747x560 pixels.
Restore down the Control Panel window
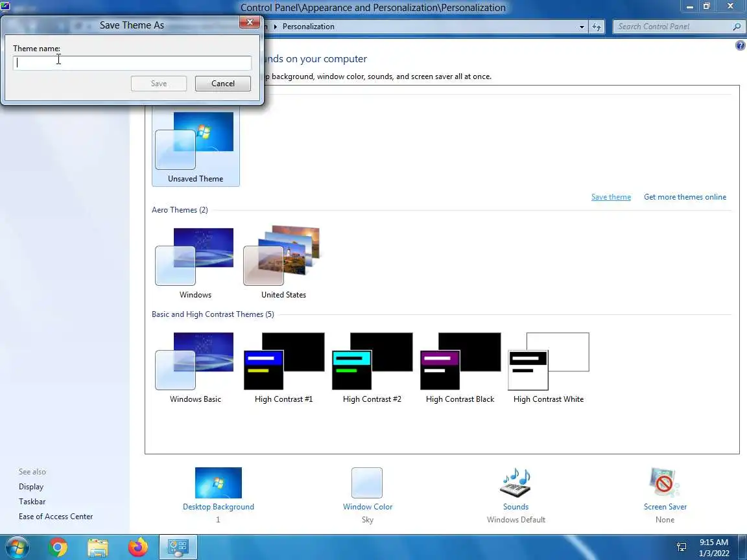point(707,6)
